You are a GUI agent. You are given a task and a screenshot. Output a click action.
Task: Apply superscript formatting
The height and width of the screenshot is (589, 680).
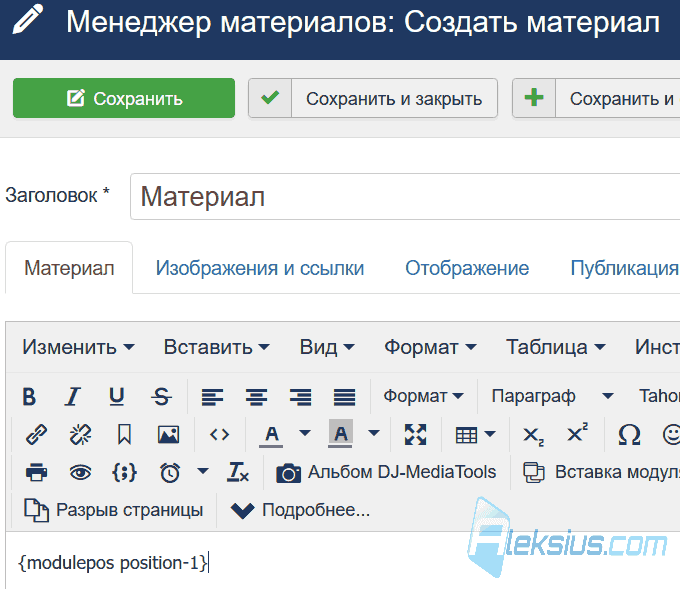pos(577,433)
